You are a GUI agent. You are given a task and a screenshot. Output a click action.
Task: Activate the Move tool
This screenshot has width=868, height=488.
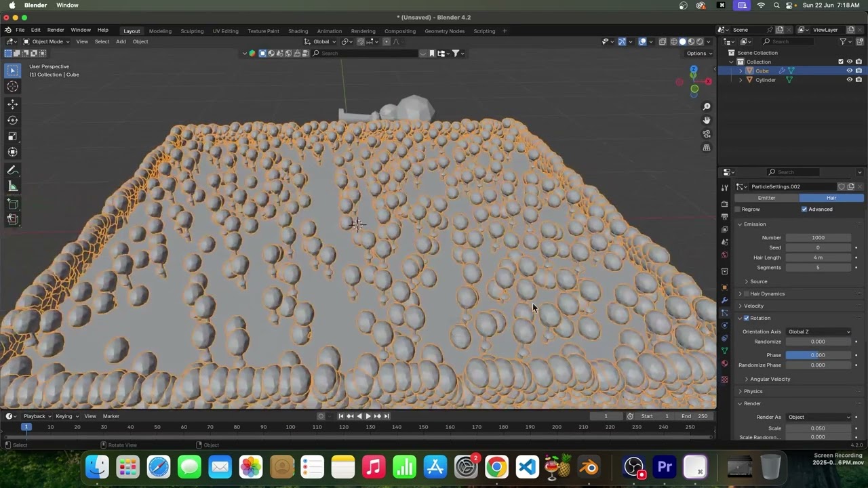(12, 104)
